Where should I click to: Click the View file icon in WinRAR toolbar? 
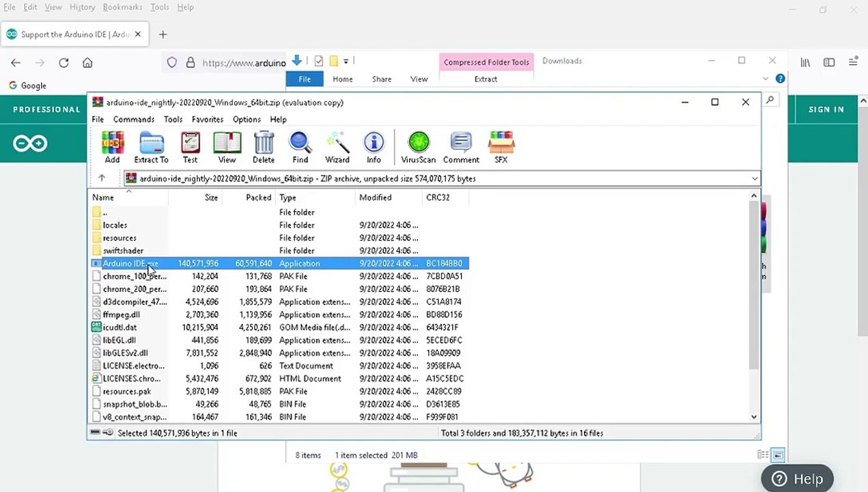pyautogui.click(x=227, y=147)
